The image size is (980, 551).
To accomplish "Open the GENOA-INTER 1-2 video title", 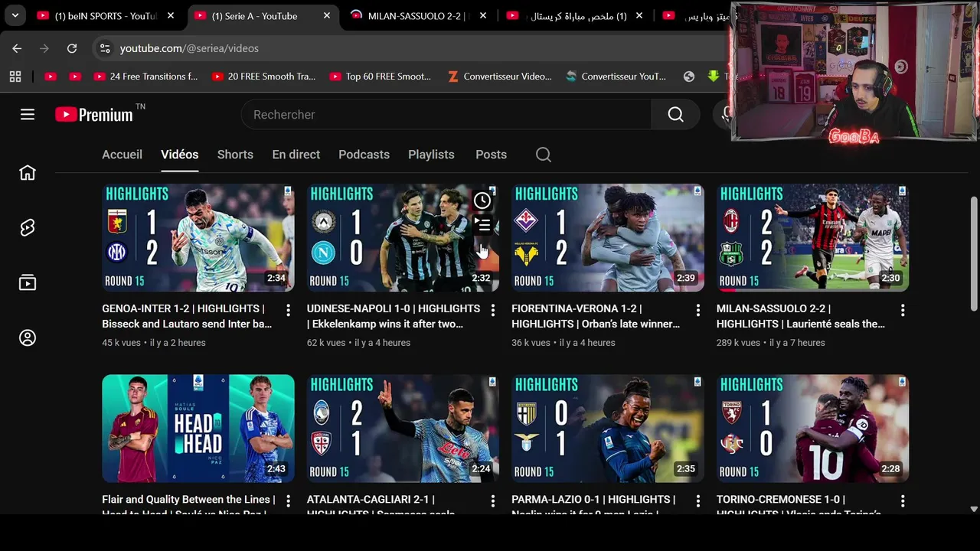I will [187, 316].
